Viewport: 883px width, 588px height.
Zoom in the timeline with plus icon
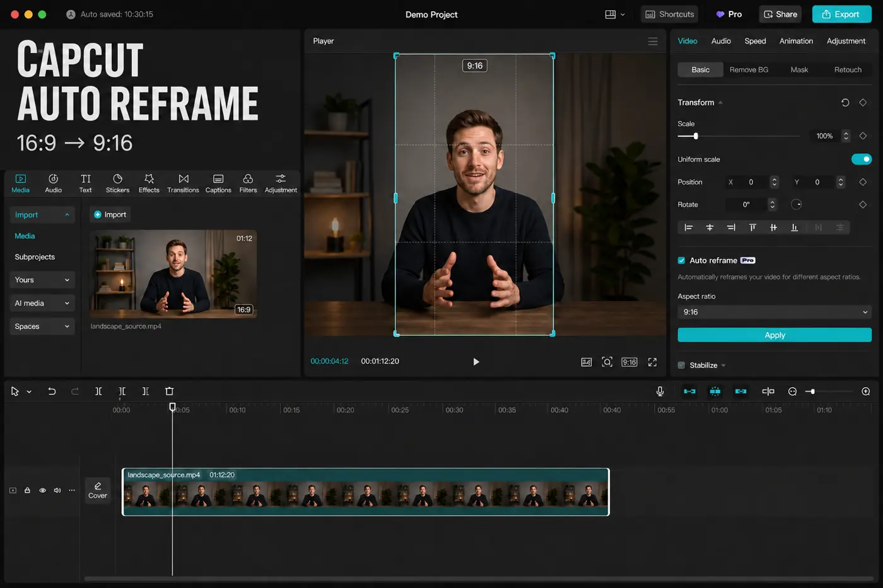tap(866, 391)
